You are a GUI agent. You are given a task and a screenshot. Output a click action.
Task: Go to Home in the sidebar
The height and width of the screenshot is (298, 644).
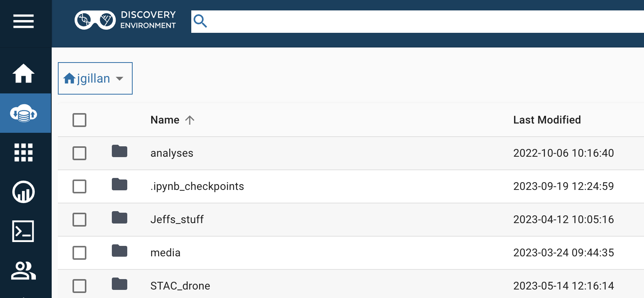click(24, 73)
